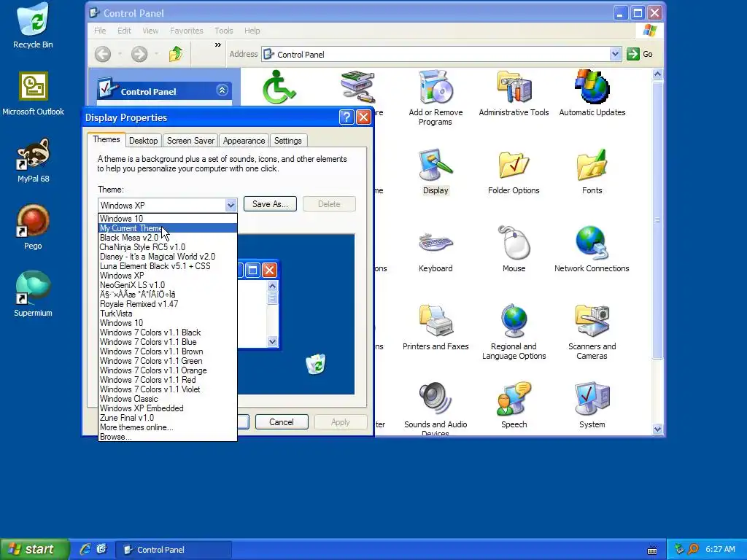Switch to the Appearance tab
This screenshot has height=560, width=747.
(x=244, y=141)
